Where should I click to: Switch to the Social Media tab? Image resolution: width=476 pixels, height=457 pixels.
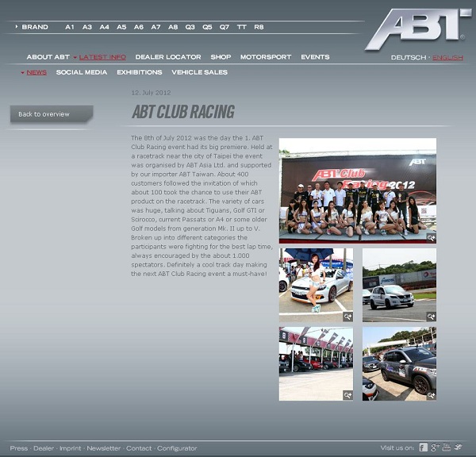coord(82,72)
